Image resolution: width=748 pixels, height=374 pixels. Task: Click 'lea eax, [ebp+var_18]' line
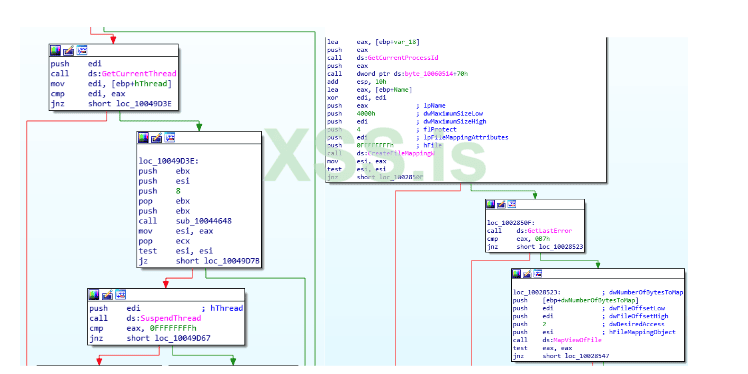click(x=373, y=42)
